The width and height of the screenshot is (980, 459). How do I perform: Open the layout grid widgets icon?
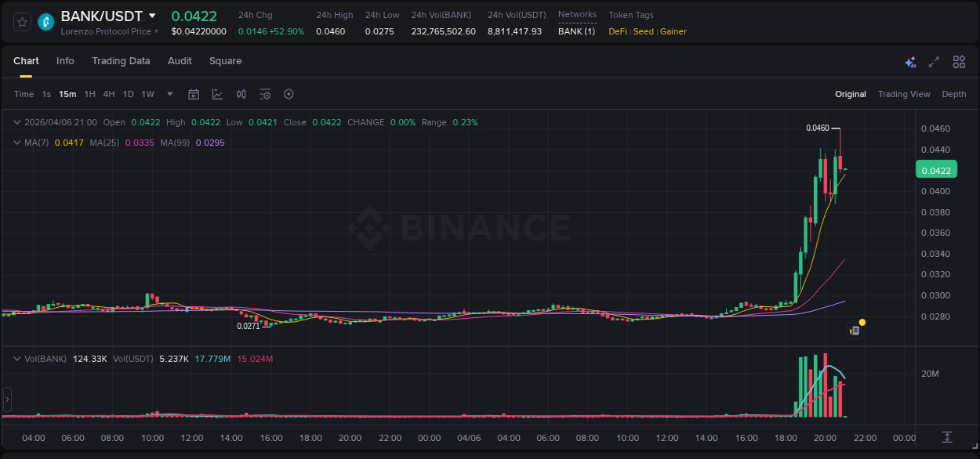pos(959,62)
